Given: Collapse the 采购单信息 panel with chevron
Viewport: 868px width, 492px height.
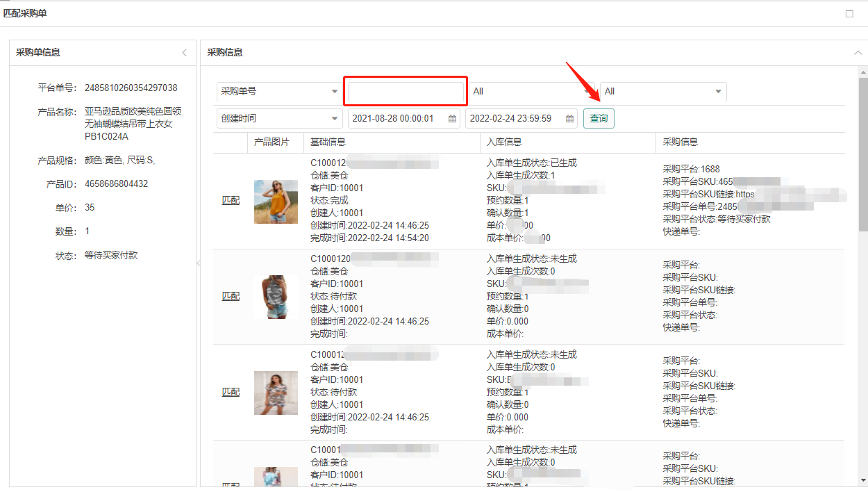Looking at the screenshot, I should pyautogui.click(x=184, y=53).
